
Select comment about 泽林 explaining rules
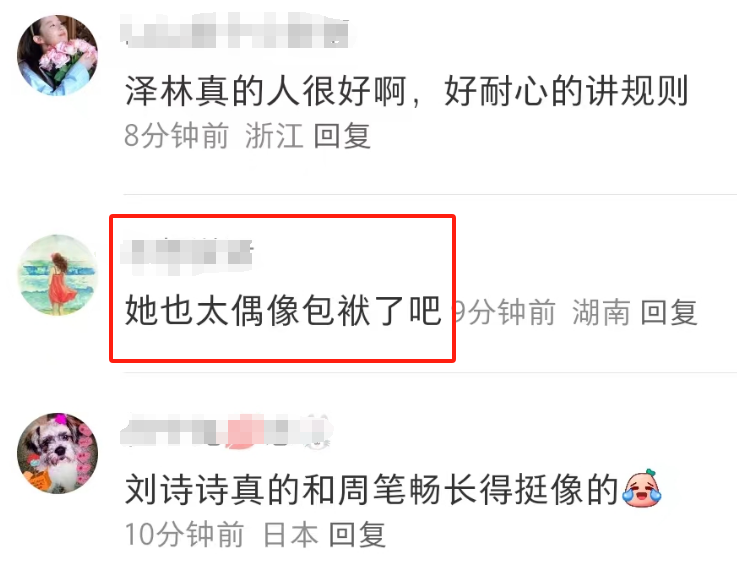tap(407, 91)
